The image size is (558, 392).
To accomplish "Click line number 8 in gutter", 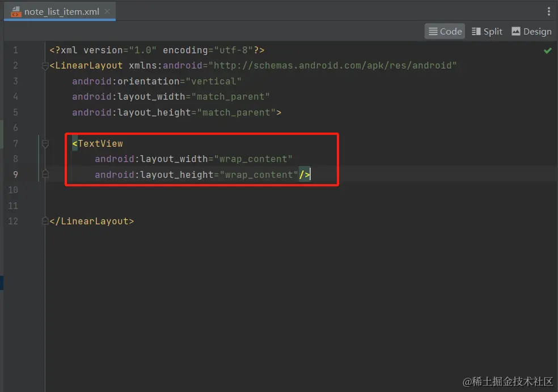I will (15, 159).
